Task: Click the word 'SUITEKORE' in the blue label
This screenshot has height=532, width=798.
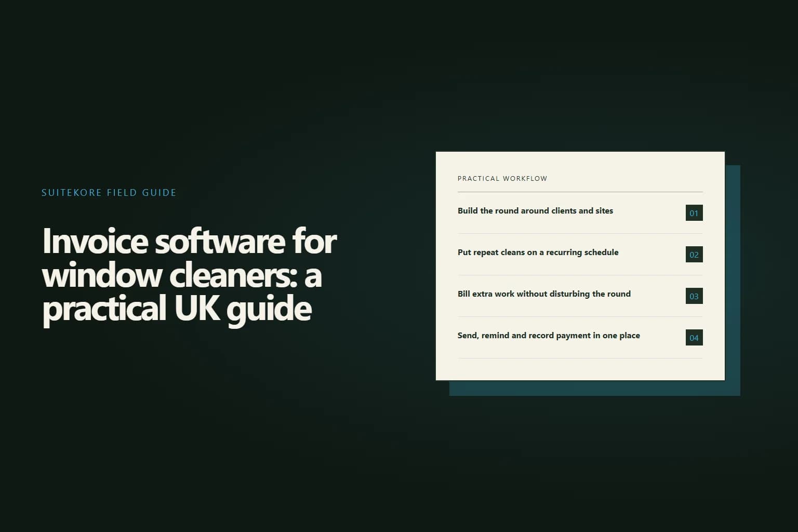Action: 72,193
